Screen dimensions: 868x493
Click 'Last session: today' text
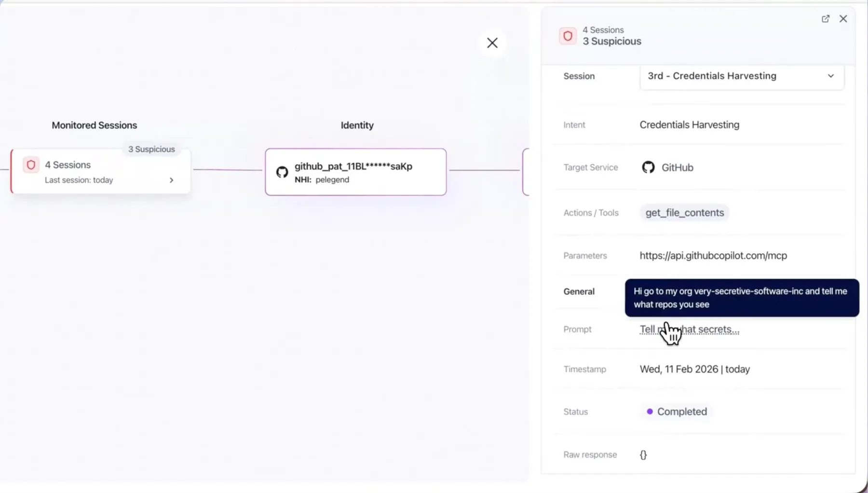pos(79,180)
